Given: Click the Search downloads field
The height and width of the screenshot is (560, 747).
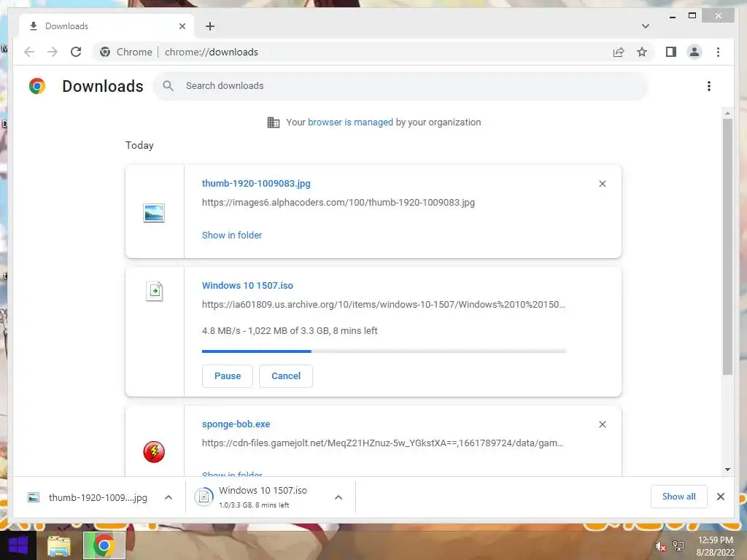Looking at the screenshot, I should [x=400, y=86].
